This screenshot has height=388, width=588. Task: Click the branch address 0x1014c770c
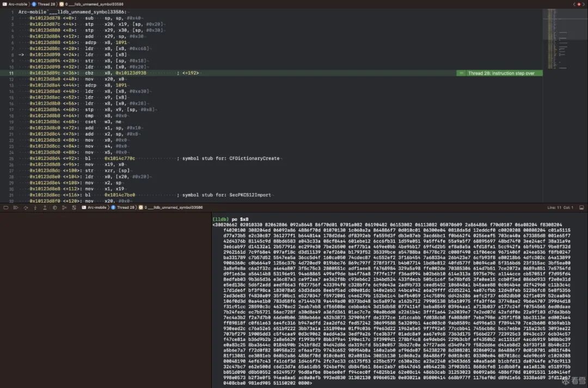pos(120,159)
